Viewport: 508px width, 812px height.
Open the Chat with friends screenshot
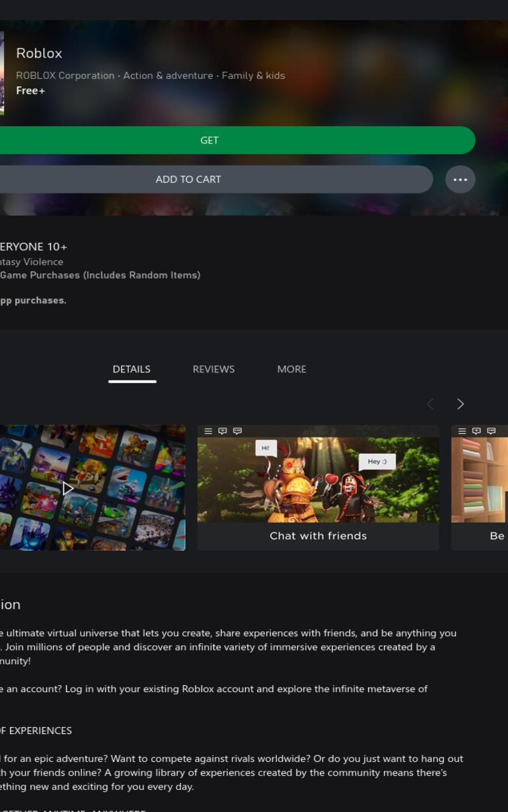(318, 487)
